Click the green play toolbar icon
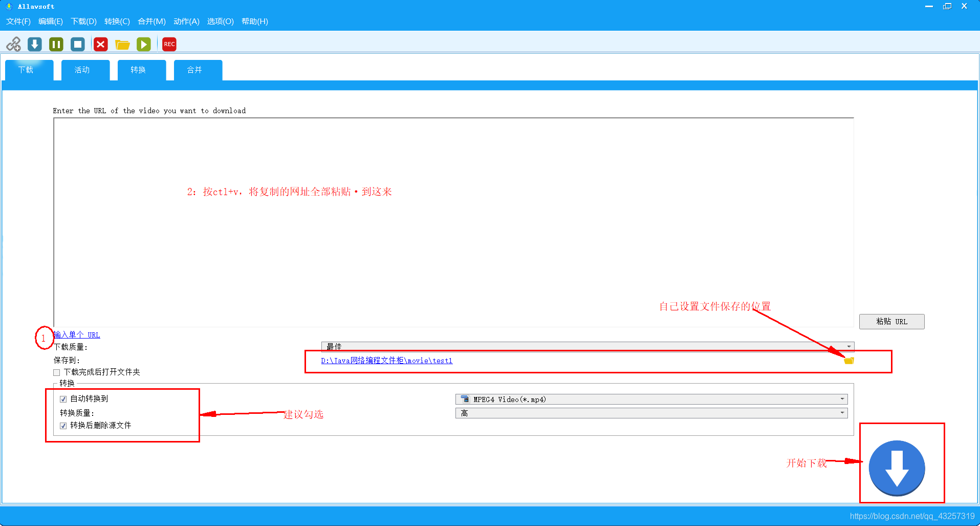 coord(144,44)
